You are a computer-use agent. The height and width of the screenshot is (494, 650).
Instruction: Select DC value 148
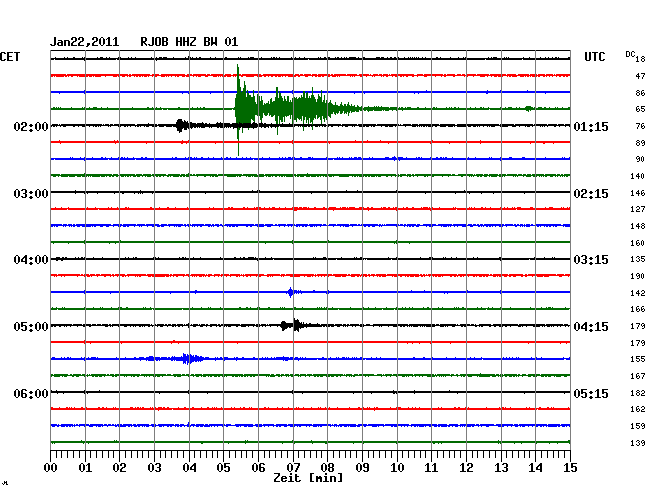638,226
